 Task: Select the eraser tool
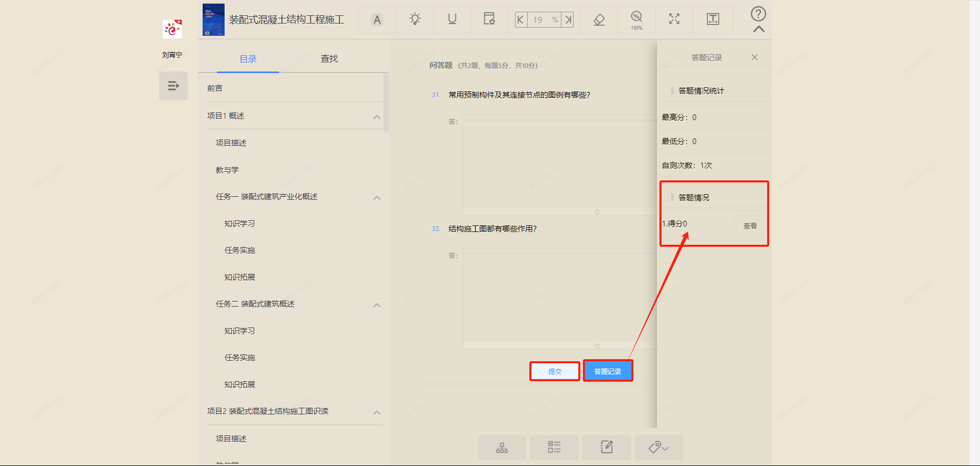599,20
